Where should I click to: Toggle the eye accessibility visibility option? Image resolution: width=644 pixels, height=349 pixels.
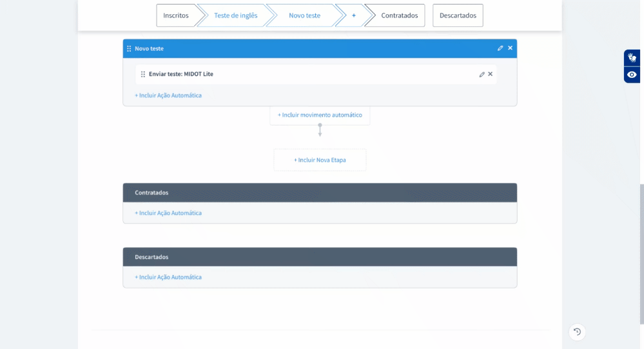(632, 75)
